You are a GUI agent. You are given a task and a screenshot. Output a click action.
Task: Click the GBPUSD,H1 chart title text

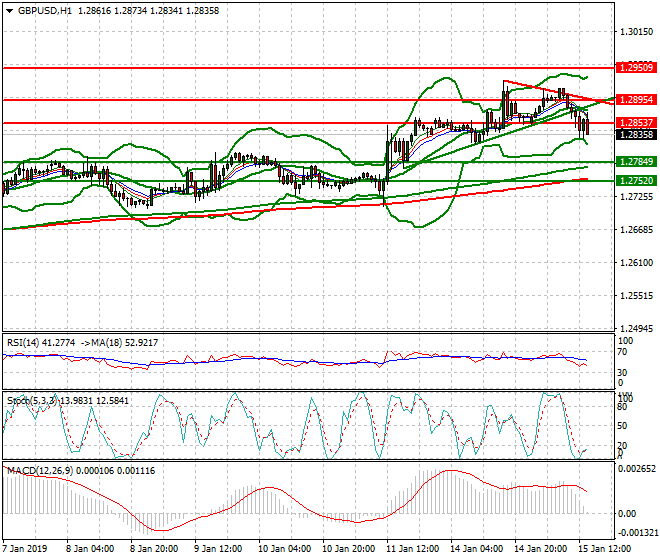point(45,11)
